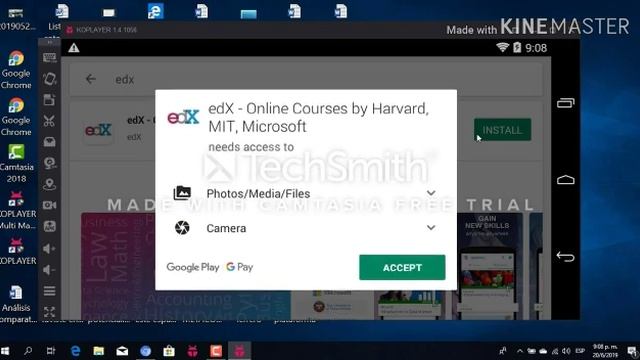Open first Google Chrome desktop shortcut
Viewport: 640px width, 360px height.
[16, 69]
